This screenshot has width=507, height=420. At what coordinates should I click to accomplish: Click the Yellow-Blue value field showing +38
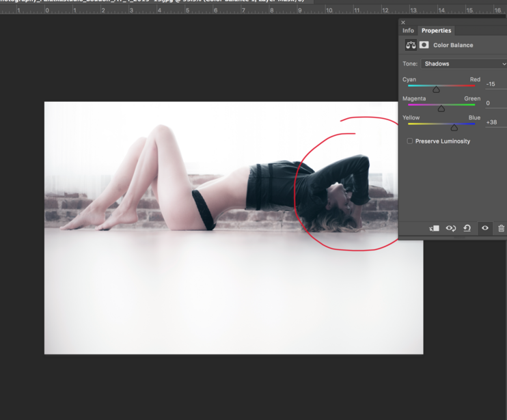[x=496, y=122]
